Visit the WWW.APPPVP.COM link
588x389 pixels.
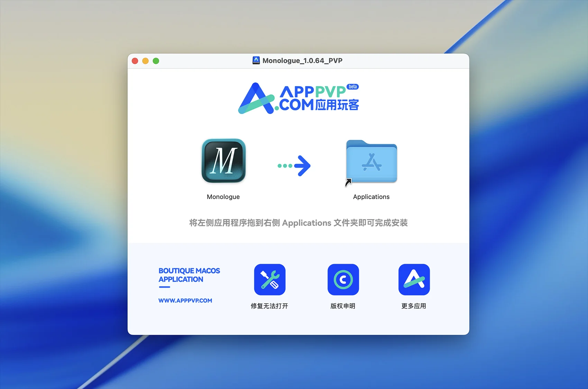[185, 300]
